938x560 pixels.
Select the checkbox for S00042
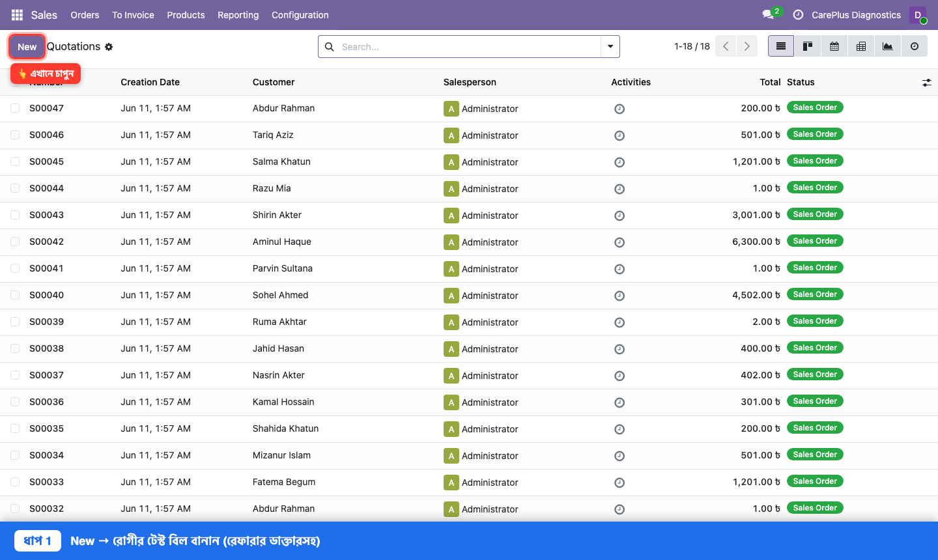click(15, 242)
